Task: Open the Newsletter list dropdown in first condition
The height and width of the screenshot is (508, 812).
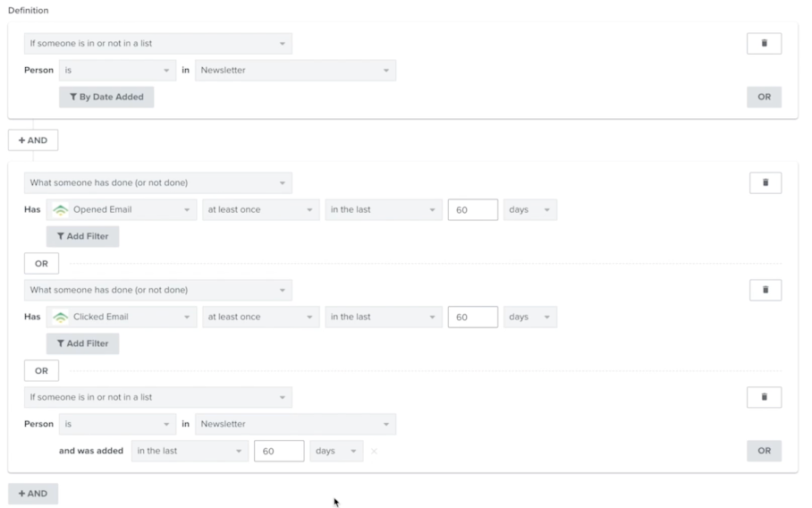Action: pos(295,70)
